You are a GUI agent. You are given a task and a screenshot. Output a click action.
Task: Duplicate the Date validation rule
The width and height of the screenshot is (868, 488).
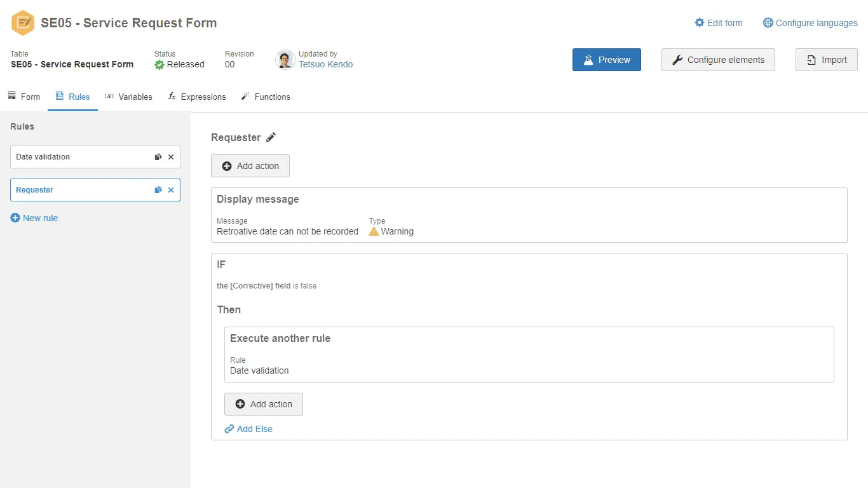[x=158, y=157]
